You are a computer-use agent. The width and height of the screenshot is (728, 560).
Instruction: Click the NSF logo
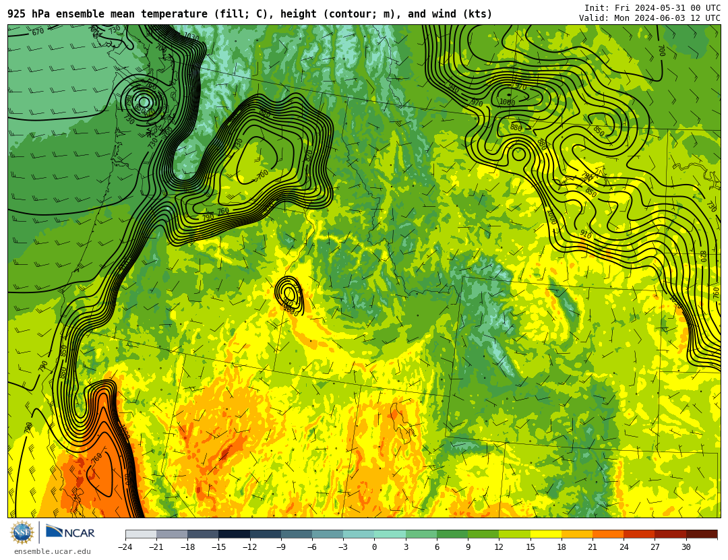(22, 532)
